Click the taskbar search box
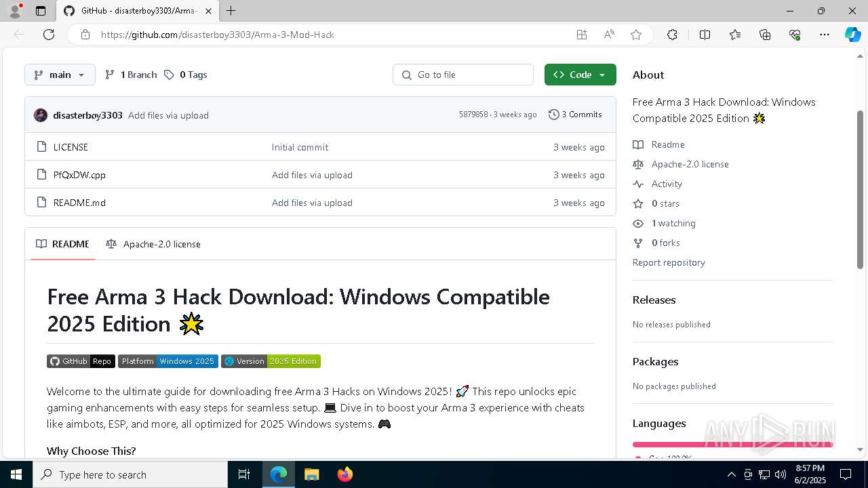 (130, 474)
